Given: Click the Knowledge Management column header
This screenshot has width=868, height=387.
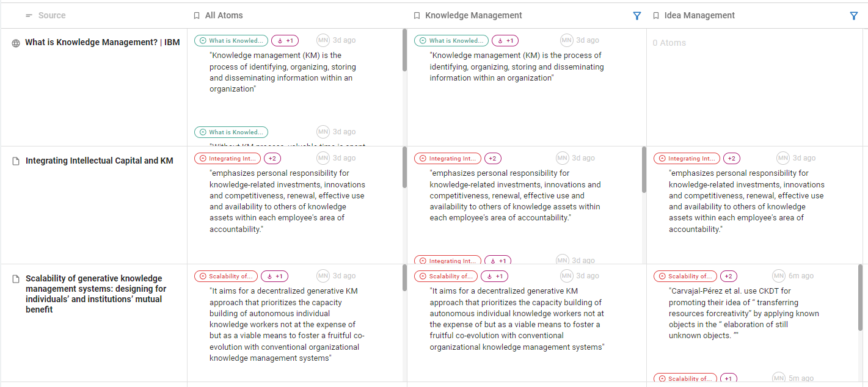Looking at the screenshot, I should [473, 16].
